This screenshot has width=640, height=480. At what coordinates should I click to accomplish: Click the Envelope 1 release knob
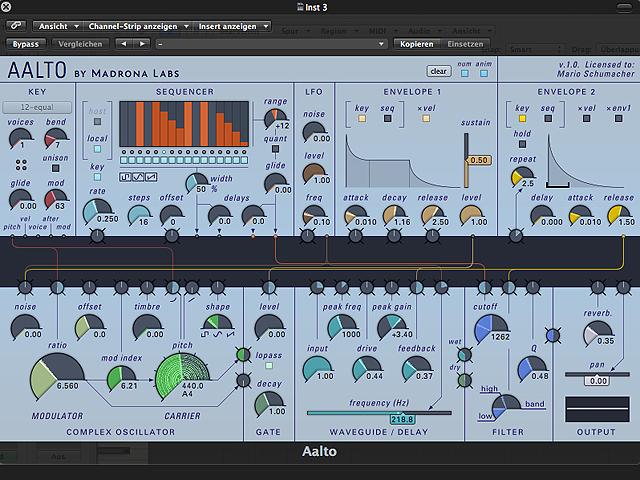coord(433,215)
